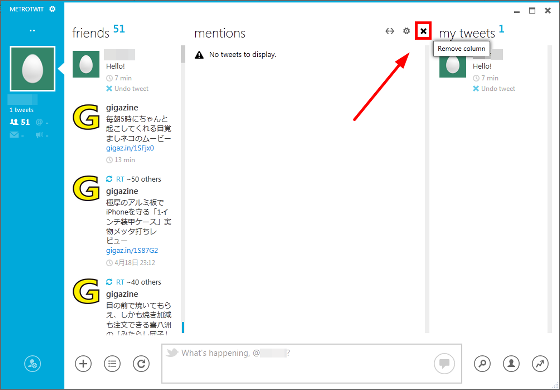Click the egg avatar of Hello! in friends
The height and width of the screenshot is (390, 560).
[86, 64]
